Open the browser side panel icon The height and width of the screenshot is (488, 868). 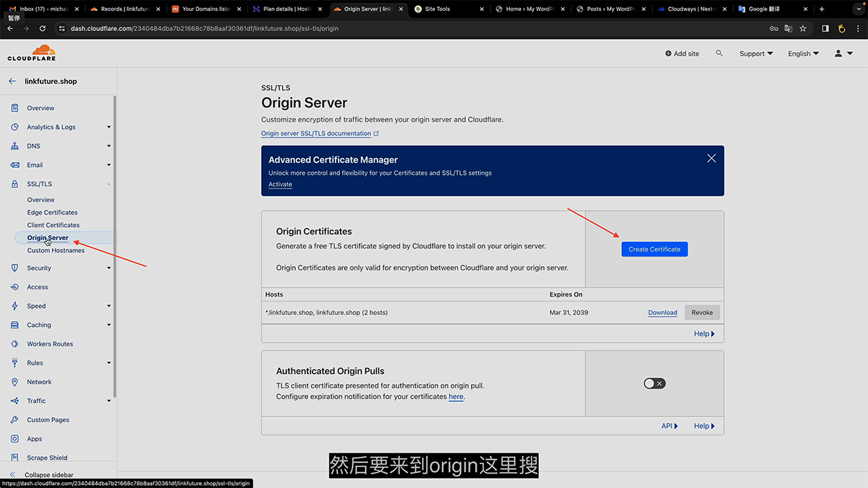pyautogui.click(x=825, y=28)
